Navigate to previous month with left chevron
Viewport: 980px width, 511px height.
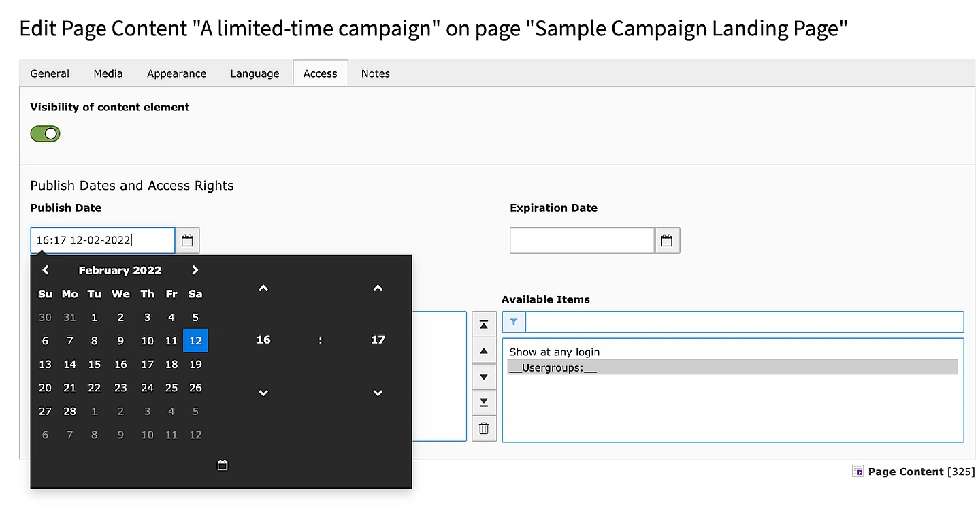45,269
